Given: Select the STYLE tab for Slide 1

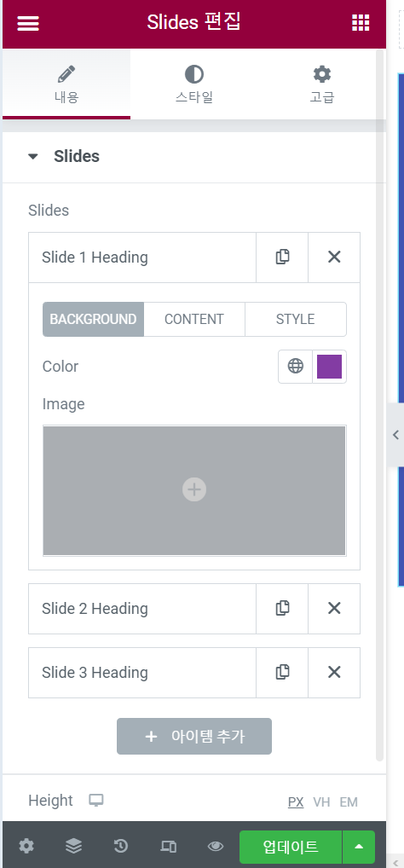Looking at the screenshot, I should click(296, 320).
